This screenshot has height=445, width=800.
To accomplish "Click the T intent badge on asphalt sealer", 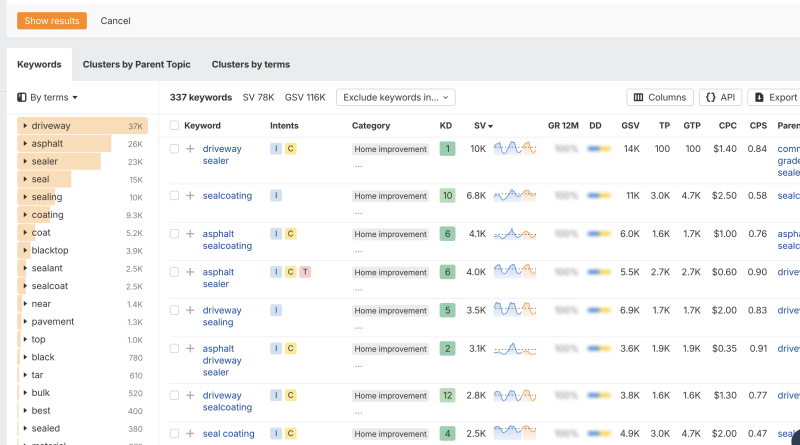I will [x=305, y=272].
